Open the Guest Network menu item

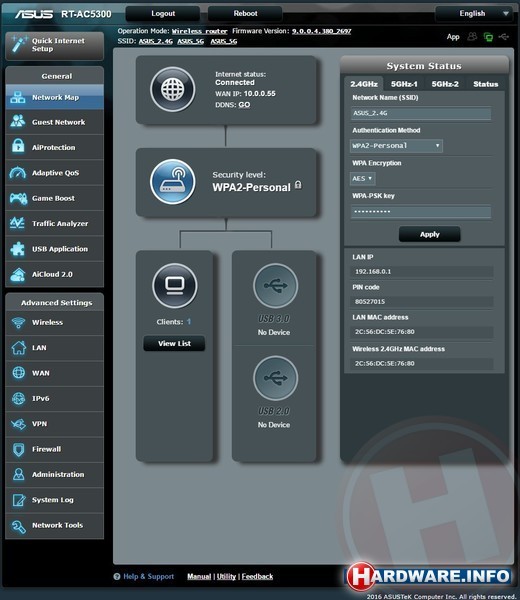coord(55,122)
